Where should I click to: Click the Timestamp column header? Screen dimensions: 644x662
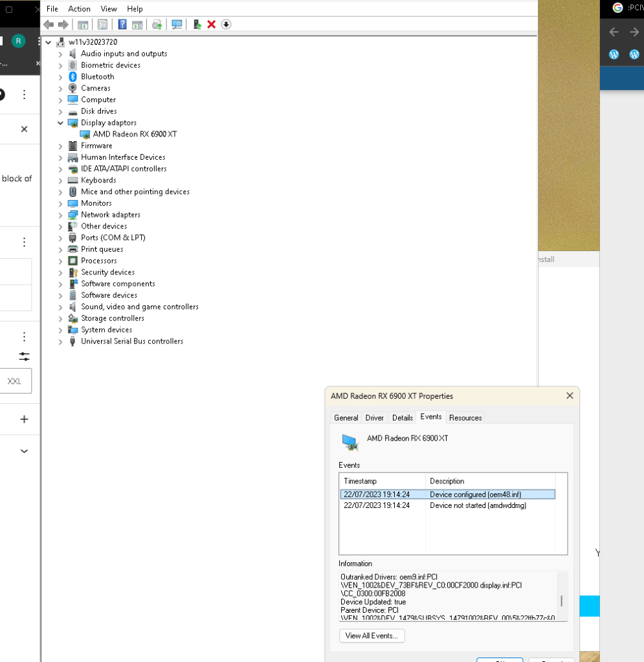(383, 481)
